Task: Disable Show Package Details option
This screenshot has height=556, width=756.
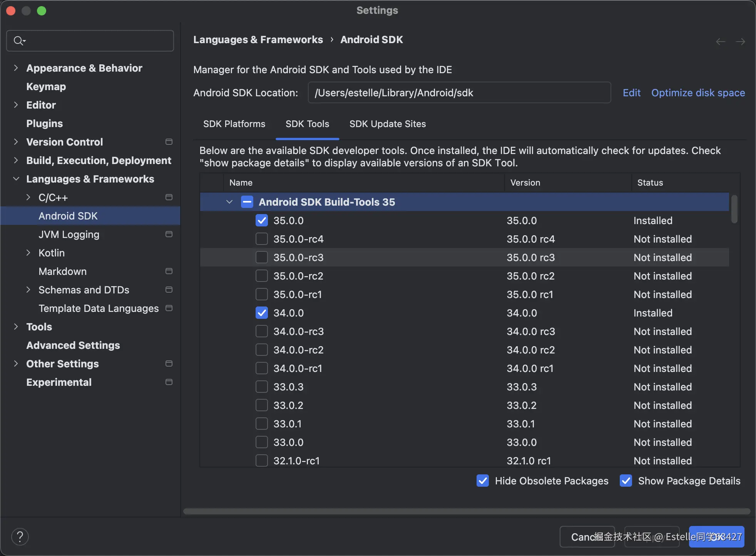Action: 626,481
